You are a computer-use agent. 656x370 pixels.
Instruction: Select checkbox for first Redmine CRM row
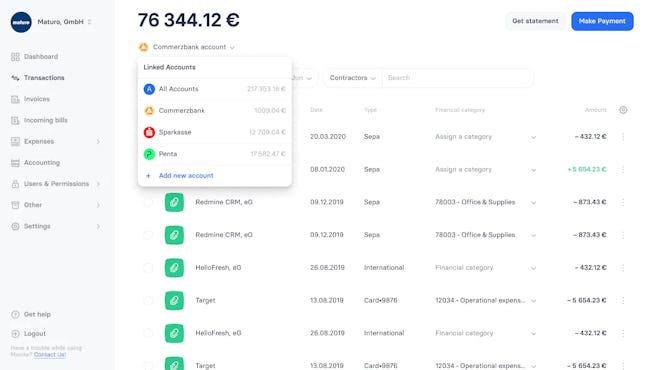click(148, 202)
